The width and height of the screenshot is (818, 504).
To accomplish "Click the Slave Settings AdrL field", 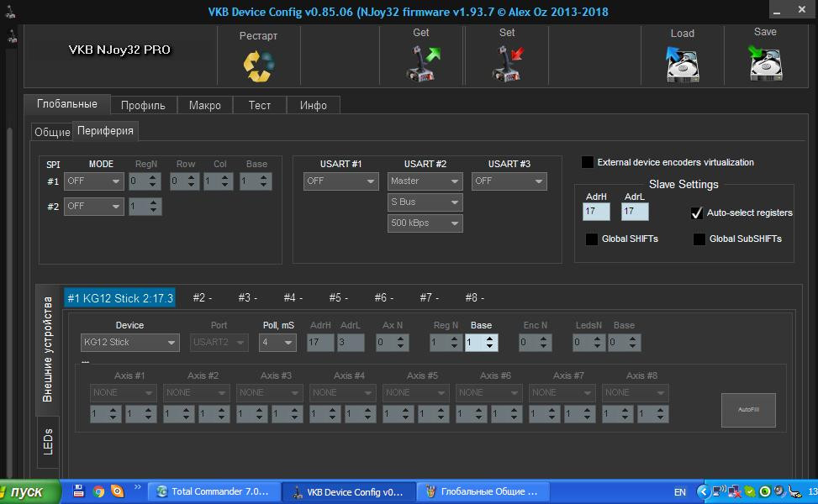I will [x=635, y=212].
